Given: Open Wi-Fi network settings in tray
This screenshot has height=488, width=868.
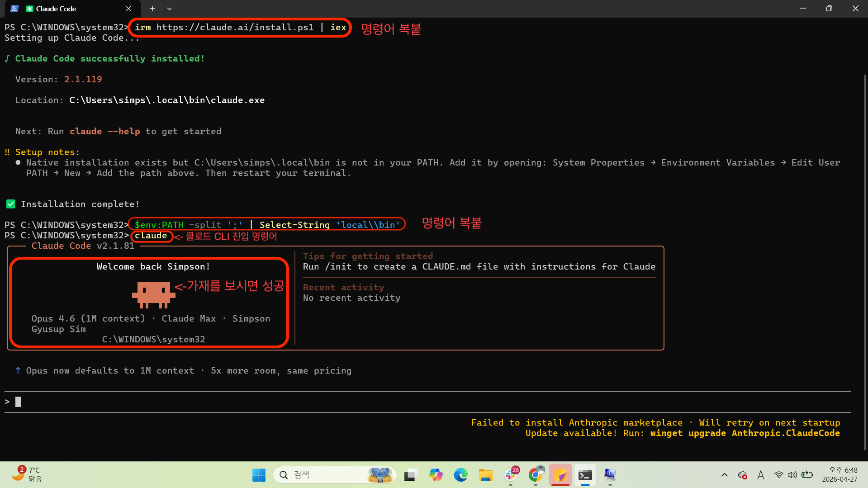Looking at the screenshot, I should pyautogui.click(x=778, y=475).
